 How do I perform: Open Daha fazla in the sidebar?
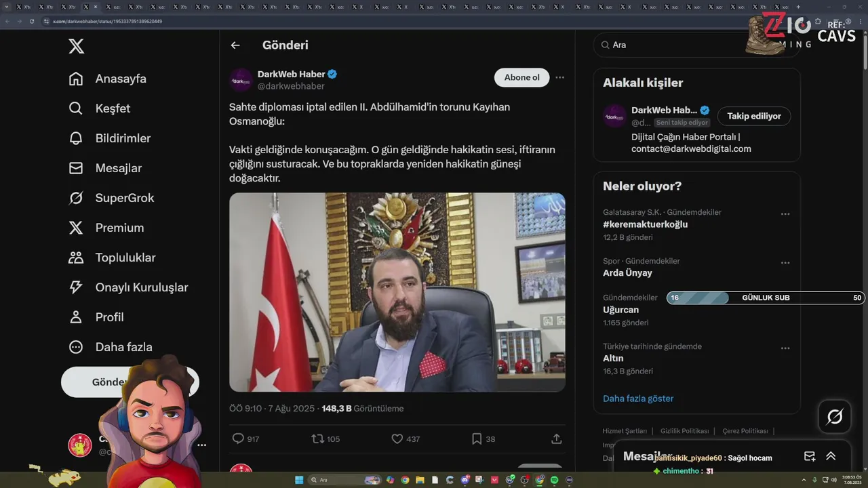click(111, 347)
